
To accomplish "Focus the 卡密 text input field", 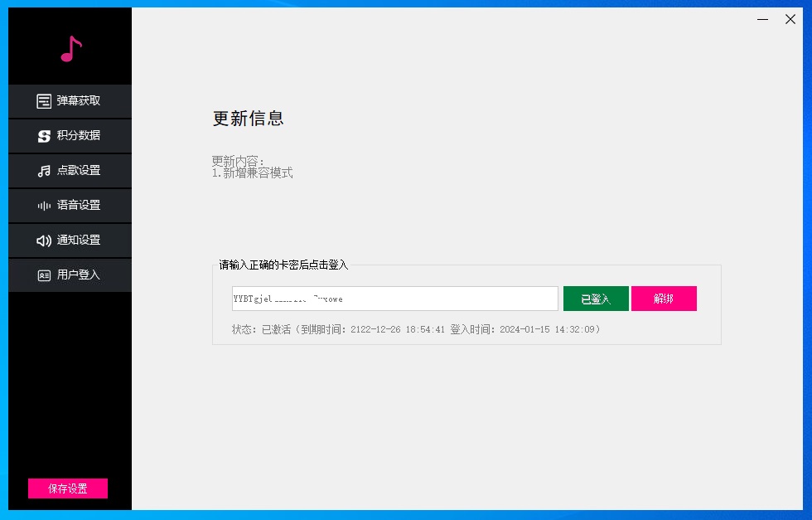I will click(x=394, y=299).
